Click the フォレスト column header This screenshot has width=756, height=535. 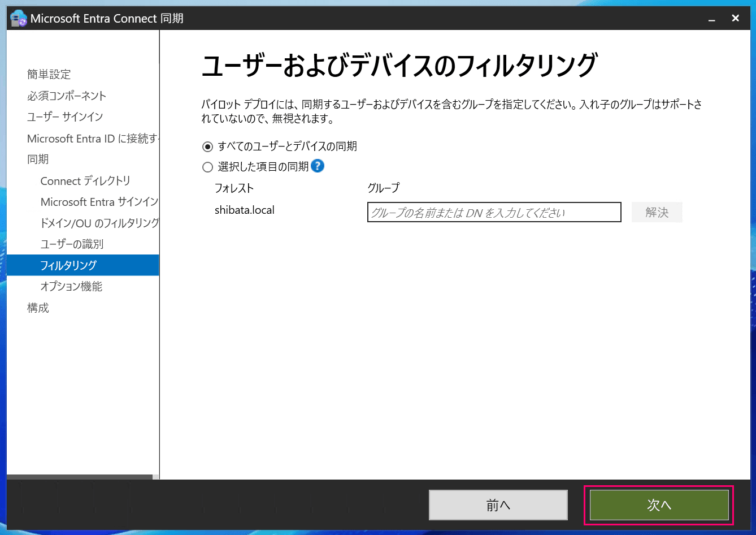point(234,188)
